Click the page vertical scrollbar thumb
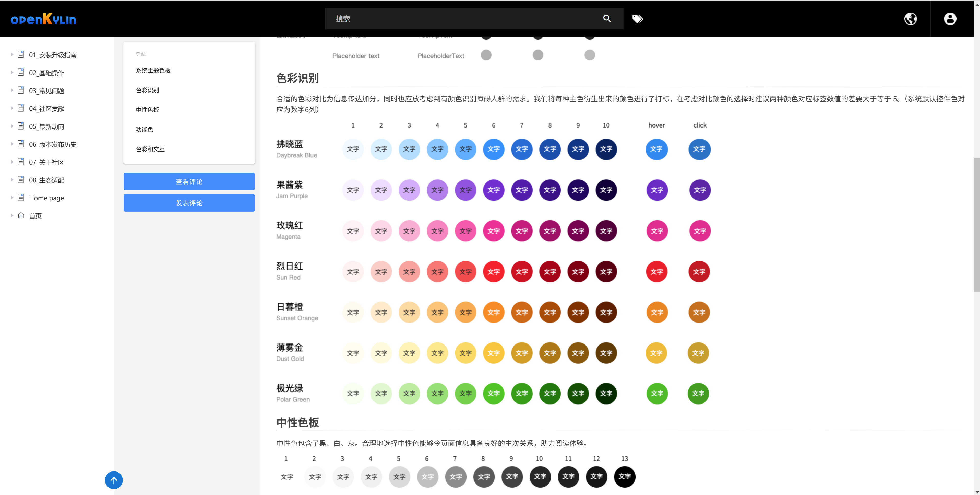Image resolution: width=980 pixels, height=495 pixels. point(977,225)
